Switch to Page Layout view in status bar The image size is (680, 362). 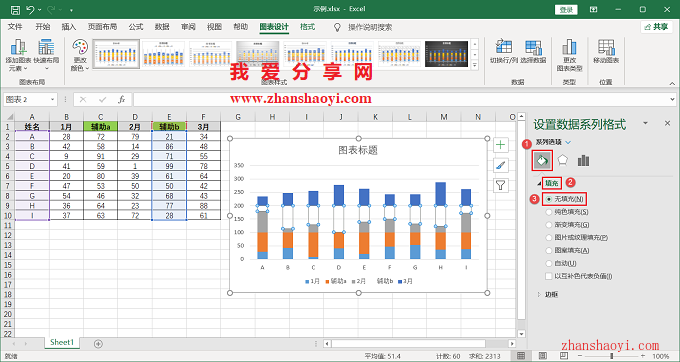[543, 356]
